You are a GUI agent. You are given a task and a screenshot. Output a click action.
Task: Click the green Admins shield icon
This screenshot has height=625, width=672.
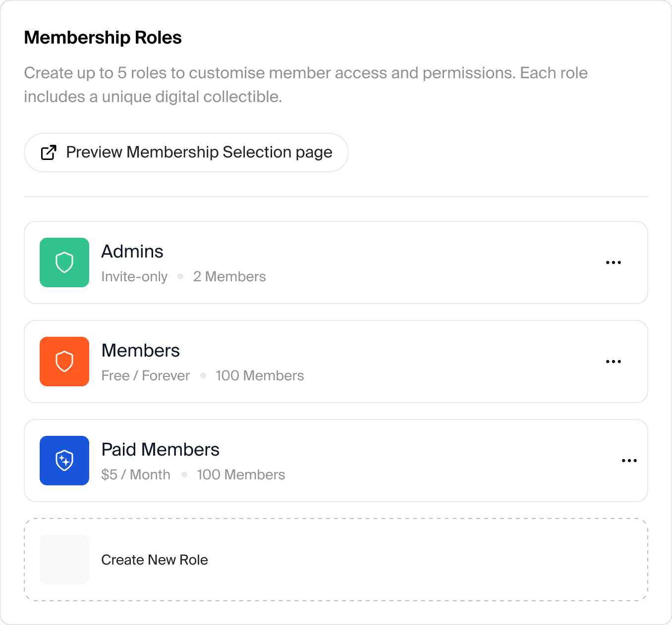[x=64, y=262]
